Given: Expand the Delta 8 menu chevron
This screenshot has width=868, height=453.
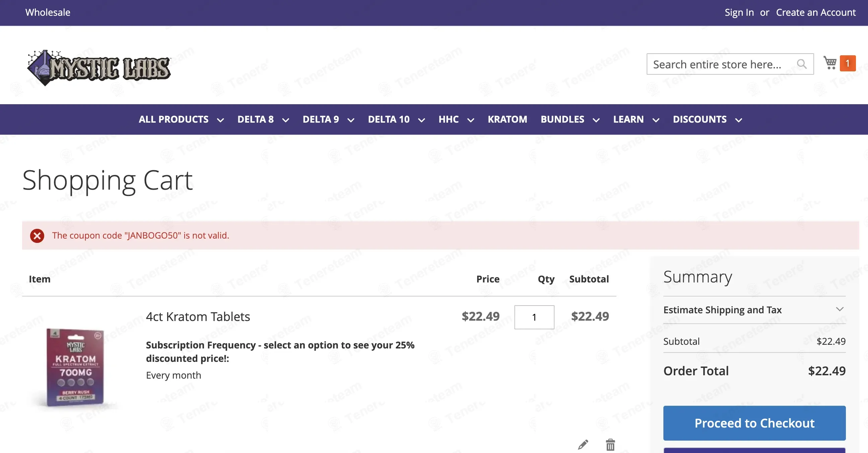Looking at the screenshot, I should pos(285,120).
